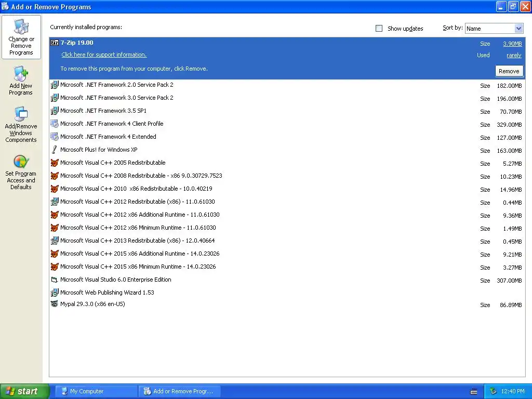Click Visual C++ 2015 Additional Runtime icon
Image resolution: width=532 pixels, height=399 pixels.
pyautogui.click(x=54, y=254)
